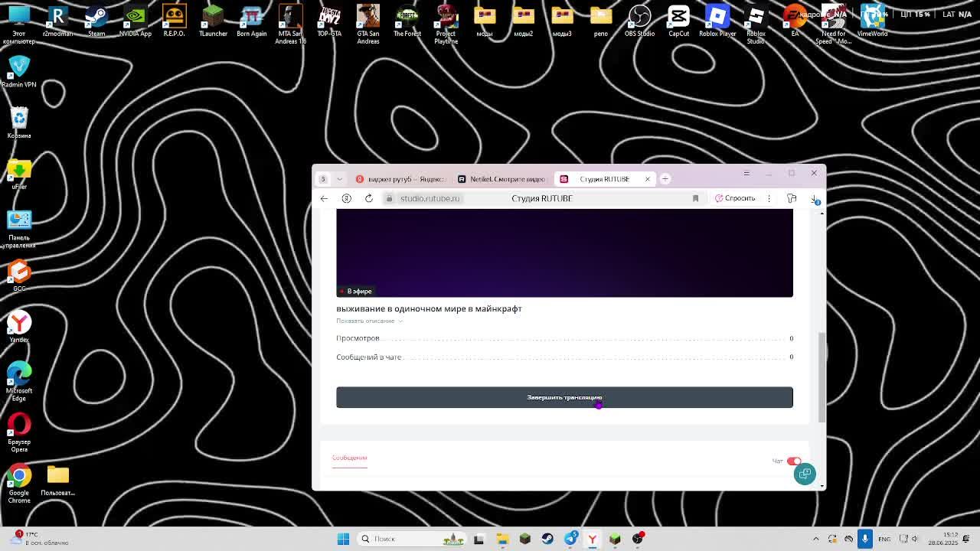Click the page's vertical scrollbar thumb

click(822, 375)
